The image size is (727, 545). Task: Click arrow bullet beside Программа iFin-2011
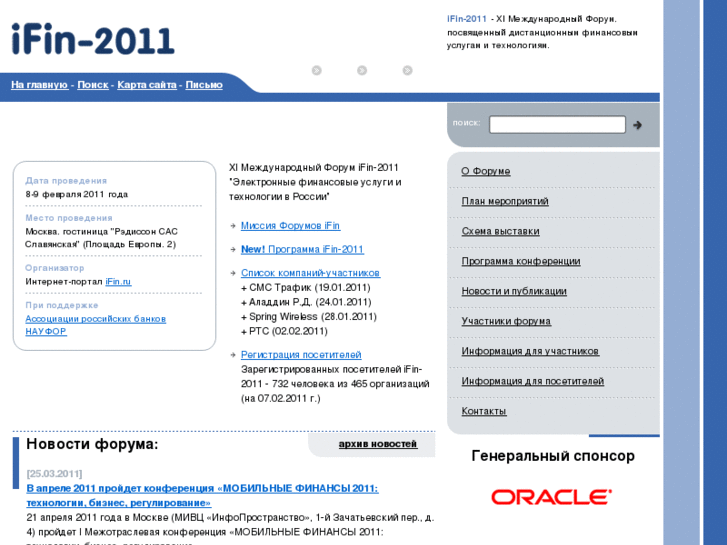[233, 250]
